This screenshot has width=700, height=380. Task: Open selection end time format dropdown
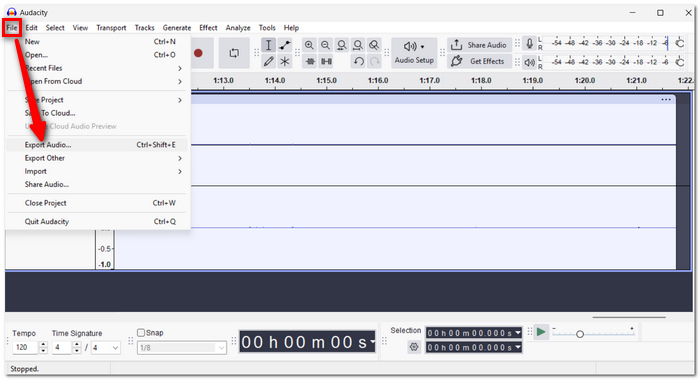[x=518, y=347]
